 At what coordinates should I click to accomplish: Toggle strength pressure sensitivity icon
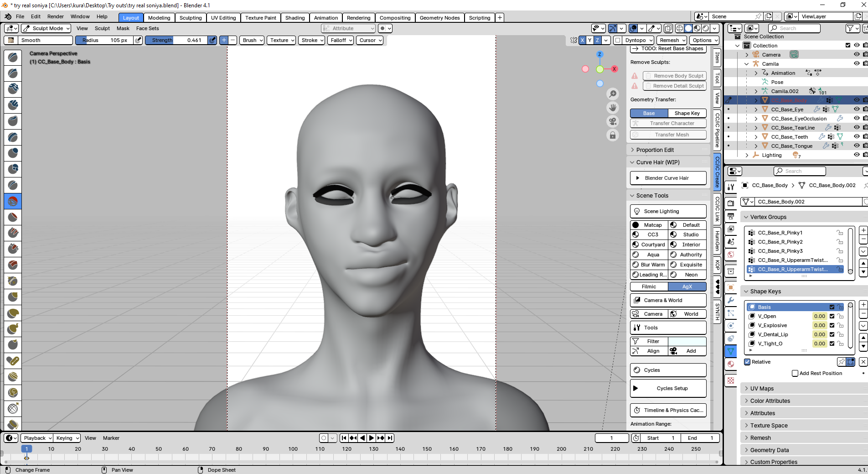(212, 40)
